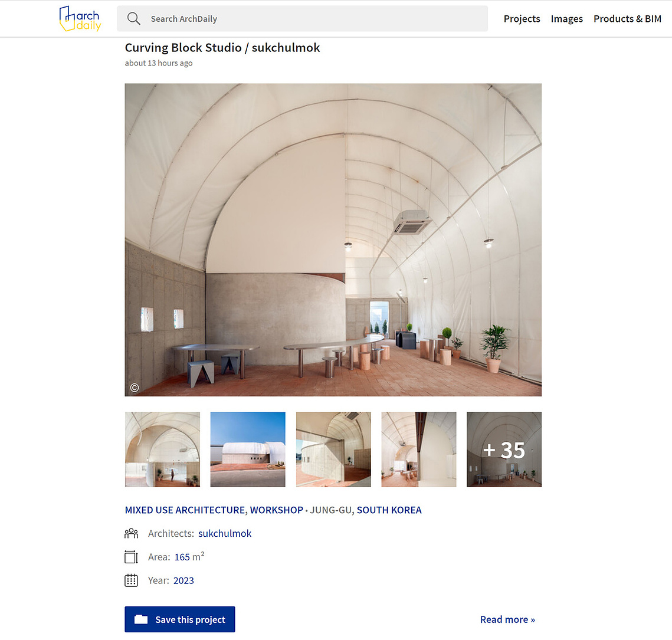The image size is (672, 640).
Task: Click the ArchDaily logo
Action: 80,18
